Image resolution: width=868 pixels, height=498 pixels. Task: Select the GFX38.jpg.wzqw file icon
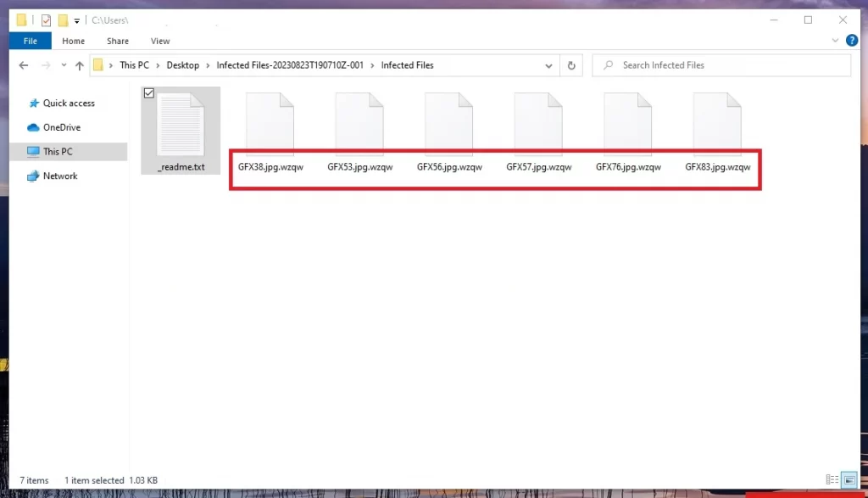[270, 124]
